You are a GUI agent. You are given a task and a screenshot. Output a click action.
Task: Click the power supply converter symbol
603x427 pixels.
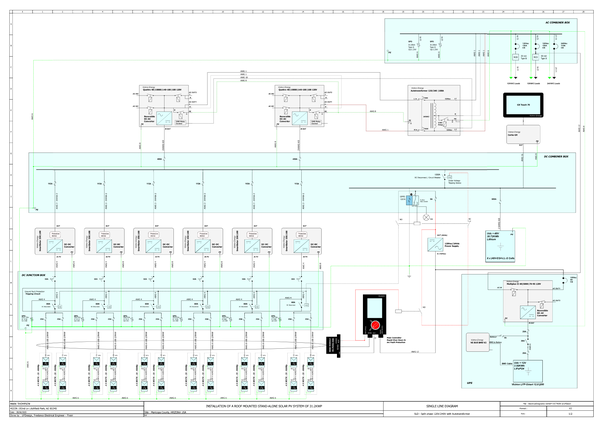point(435,245)
